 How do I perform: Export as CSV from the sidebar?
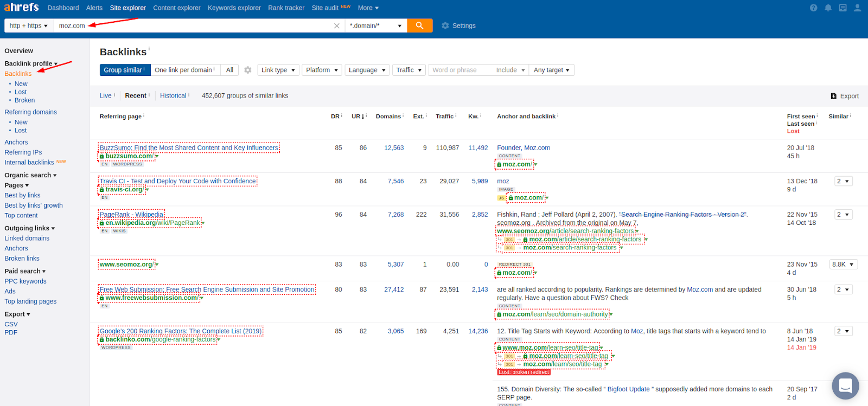point(11,324)
